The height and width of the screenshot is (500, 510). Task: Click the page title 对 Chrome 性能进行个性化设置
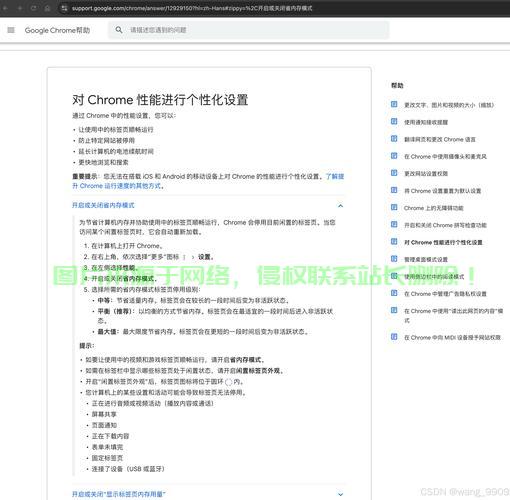point(160,100)
